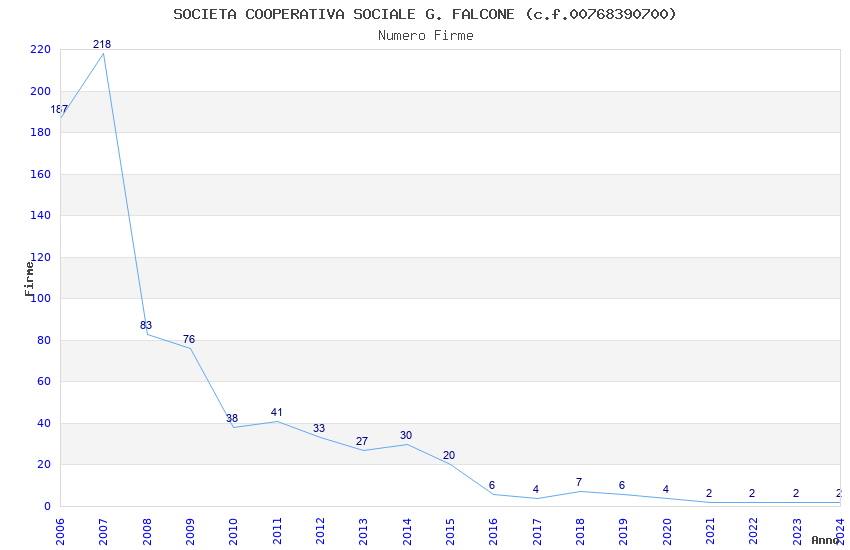Screen dimensions: 850x550
Task: Click y-axis value 80
Action: click(44, 340)
